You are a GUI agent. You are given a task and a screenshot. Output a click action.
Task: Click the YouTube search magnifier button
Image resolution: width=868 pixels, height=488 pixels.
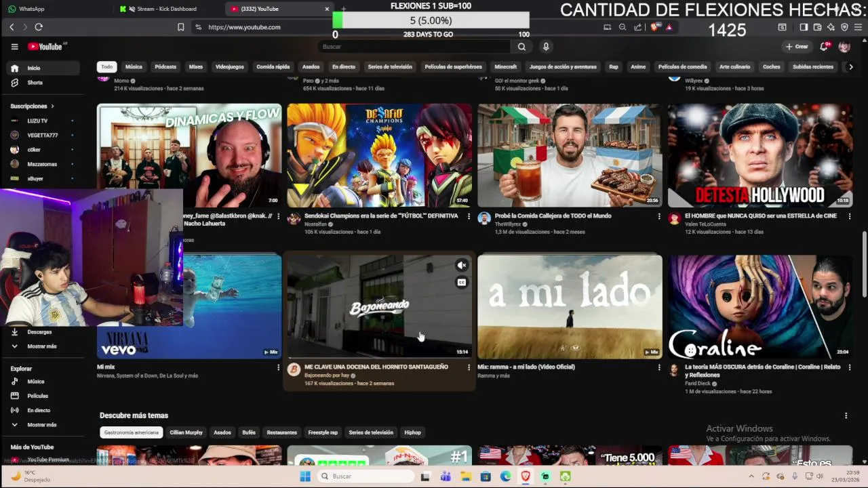521,47
